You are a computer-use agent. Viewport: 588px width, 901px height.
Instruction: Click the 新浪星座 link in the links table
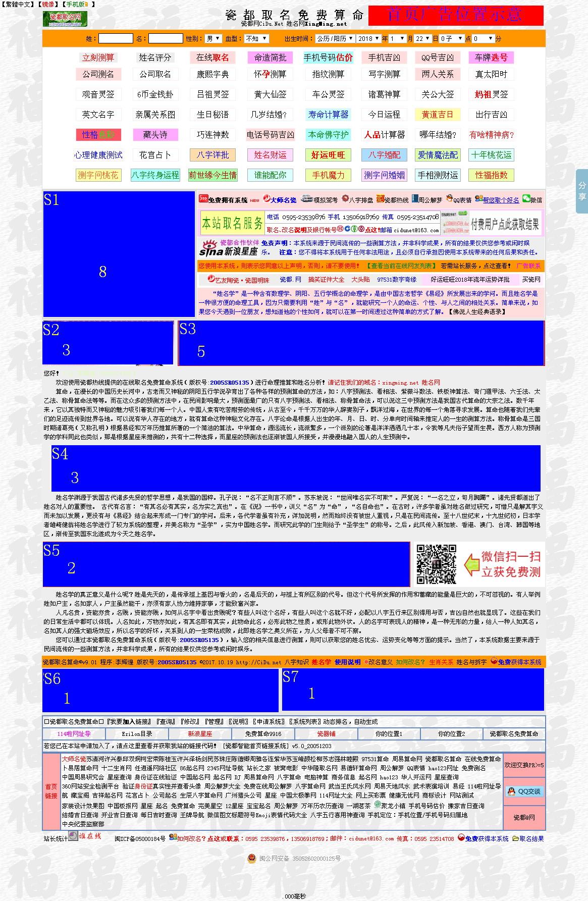click(x=200, y=733)
